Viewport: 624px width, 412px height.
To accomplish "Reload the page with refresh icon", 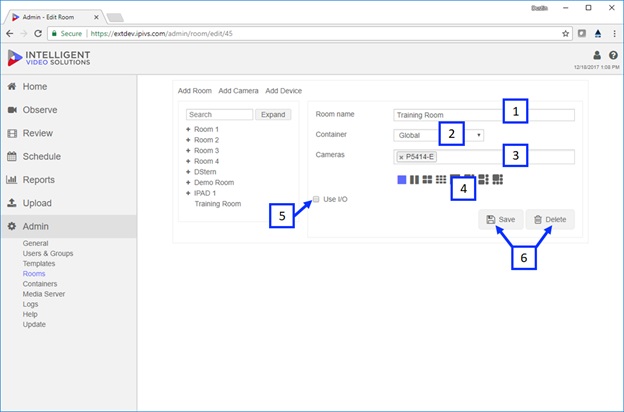I will (38, 34).
